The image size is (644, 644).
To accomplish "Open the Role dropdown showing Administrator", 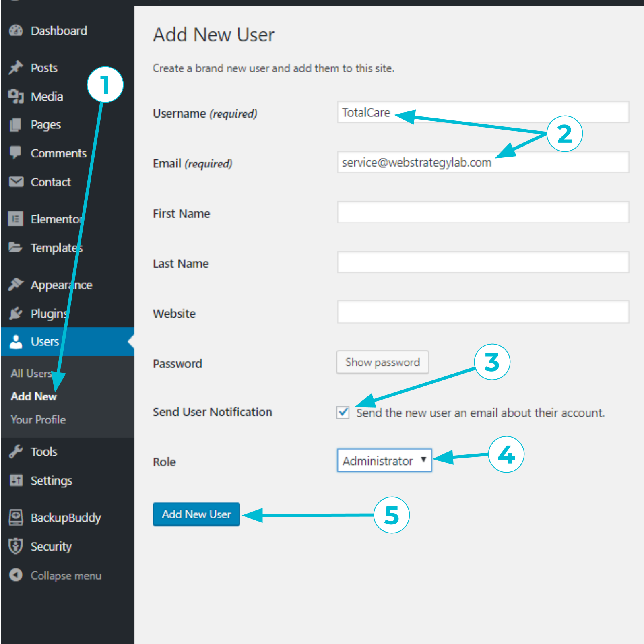I will click(384, 460).
